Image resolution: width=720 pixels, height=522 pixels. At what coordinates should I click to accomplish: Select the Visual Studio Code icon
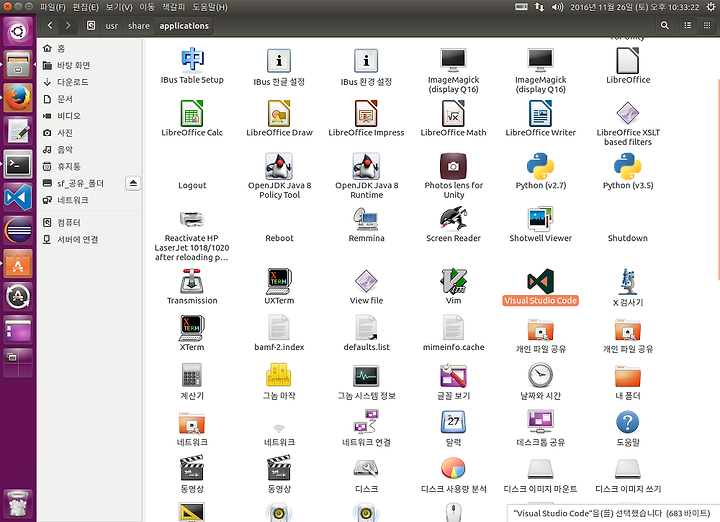pyautogui.click(x=540, y=281)
